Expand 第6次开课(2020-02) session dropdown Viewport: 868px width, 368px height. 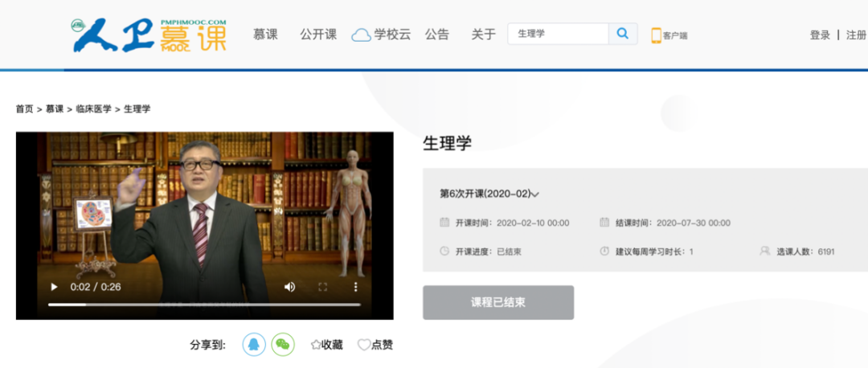pos(489,194)
